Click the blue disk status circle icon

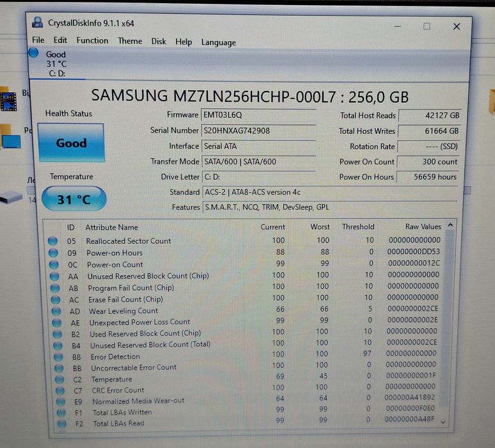[x=33, y=52]
